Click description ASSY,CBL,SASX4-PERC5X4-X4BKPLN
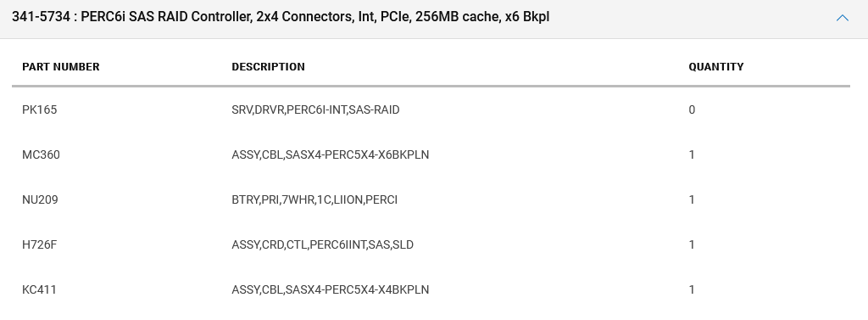 click(330, 289)
